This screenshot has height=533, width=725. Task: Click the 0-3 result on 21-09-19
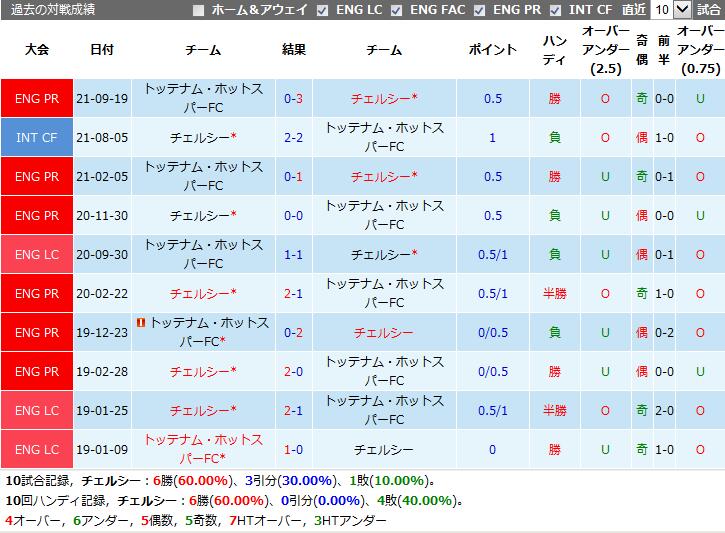click(x=293, y=98)
